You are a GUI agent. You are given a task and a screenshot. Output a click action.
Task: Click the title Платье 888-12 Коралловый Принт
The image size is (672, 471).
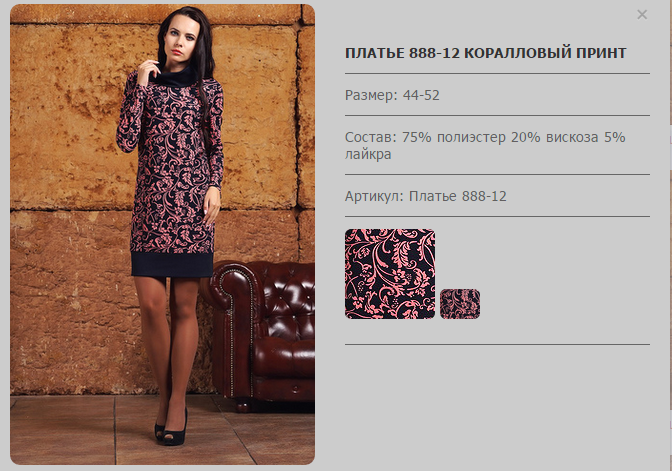[x=486, y=53]
